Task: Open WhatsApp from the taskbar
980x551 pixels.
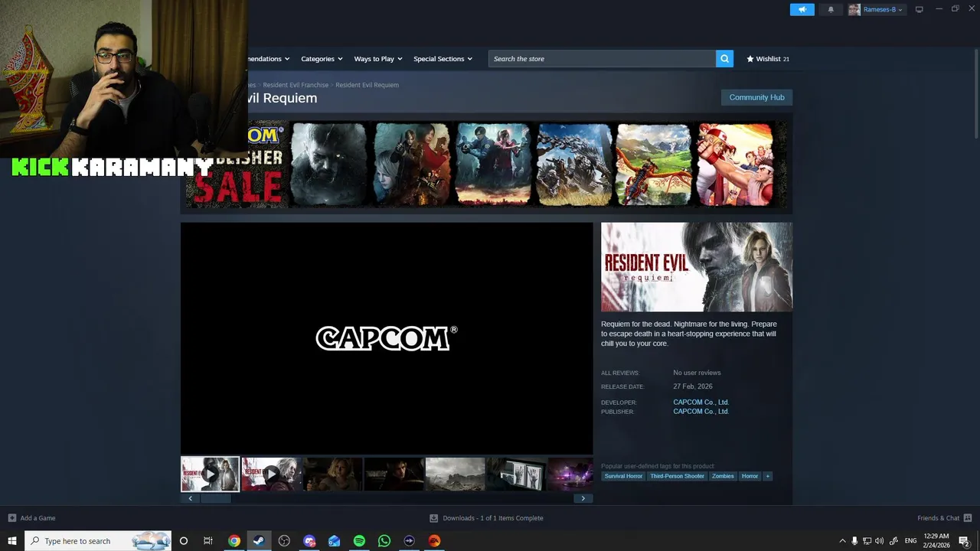Action: 384,540
